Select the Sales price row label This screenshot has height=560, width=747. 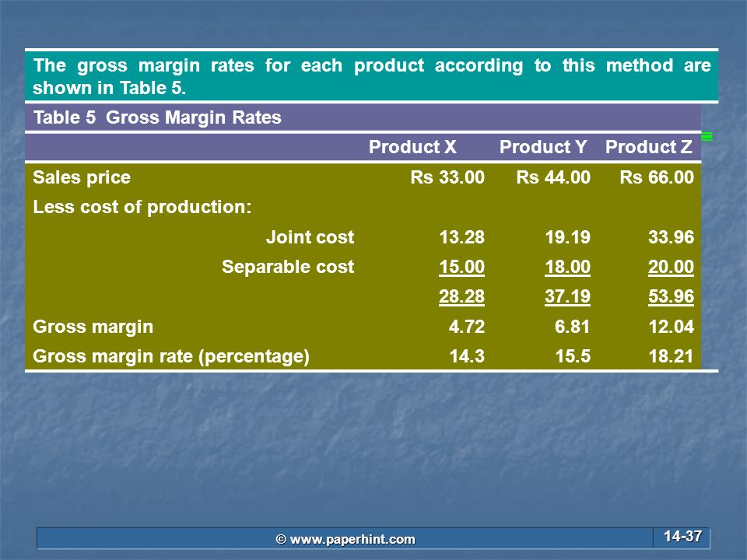click(x=82, y=177)
